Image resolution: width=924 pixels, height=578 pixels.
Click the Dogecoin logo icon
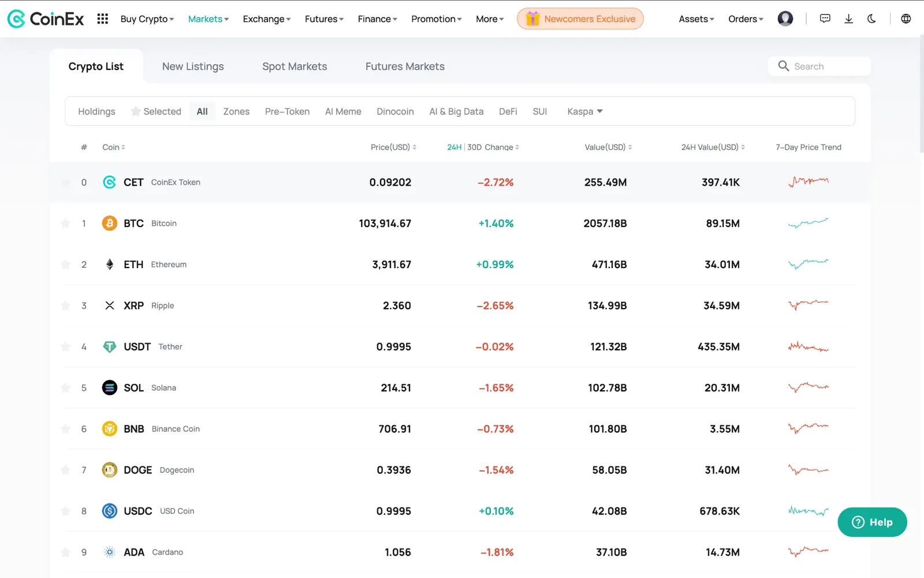(x=109, y=470)
